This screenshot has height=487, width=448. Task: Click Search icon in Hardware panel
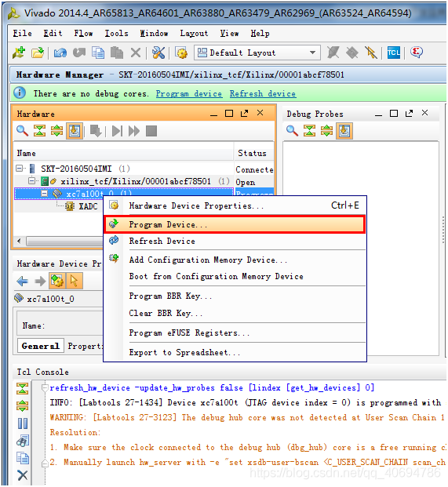[22, 131]
